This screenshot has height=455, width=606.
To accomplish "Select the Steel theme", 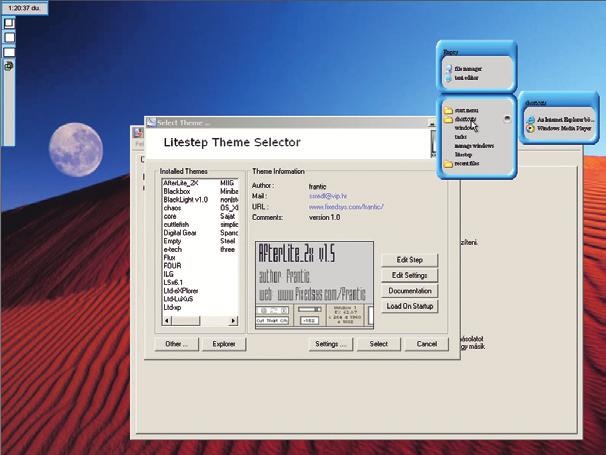I will 228,241.
